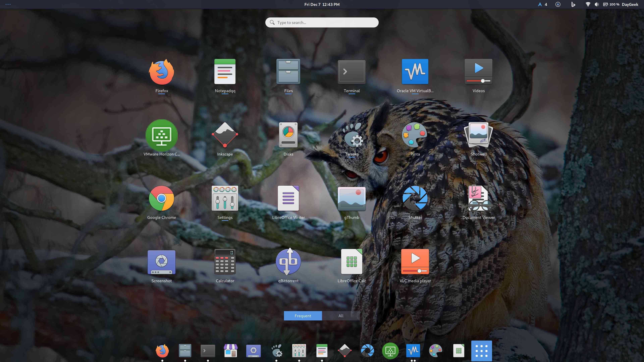644x362 pixels.
Task: Launch Inkscape from the application grid
Action: tap(225, 139)
